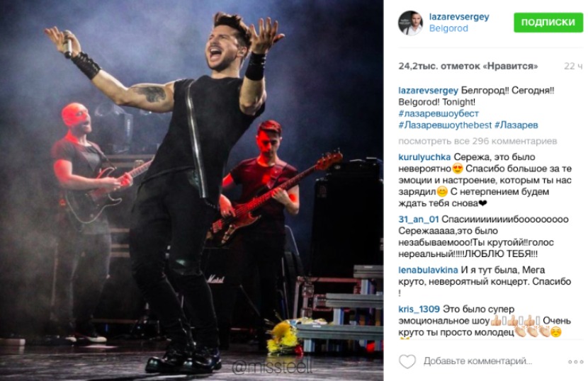Viewport: 588px width, 381px height.
Task: Open lazarevsergey username in the post header
Action: coord(459,17)
